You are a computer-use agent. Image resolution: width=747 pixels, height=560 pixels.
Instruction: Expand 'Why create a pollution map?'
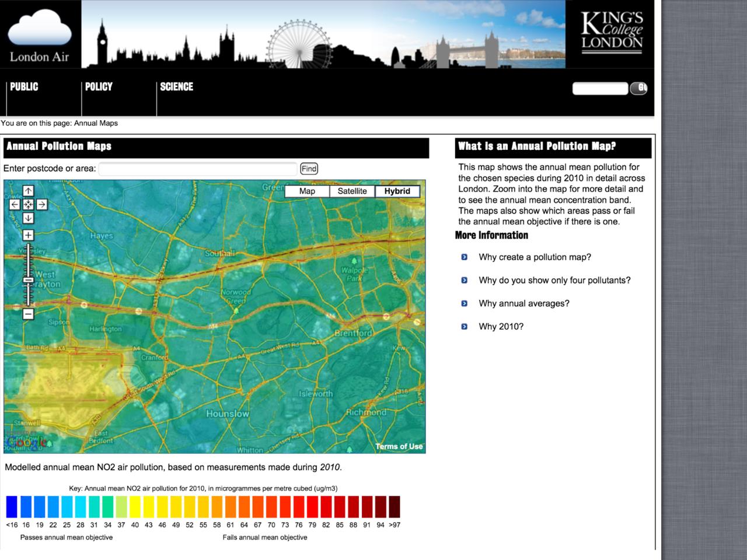535,257
